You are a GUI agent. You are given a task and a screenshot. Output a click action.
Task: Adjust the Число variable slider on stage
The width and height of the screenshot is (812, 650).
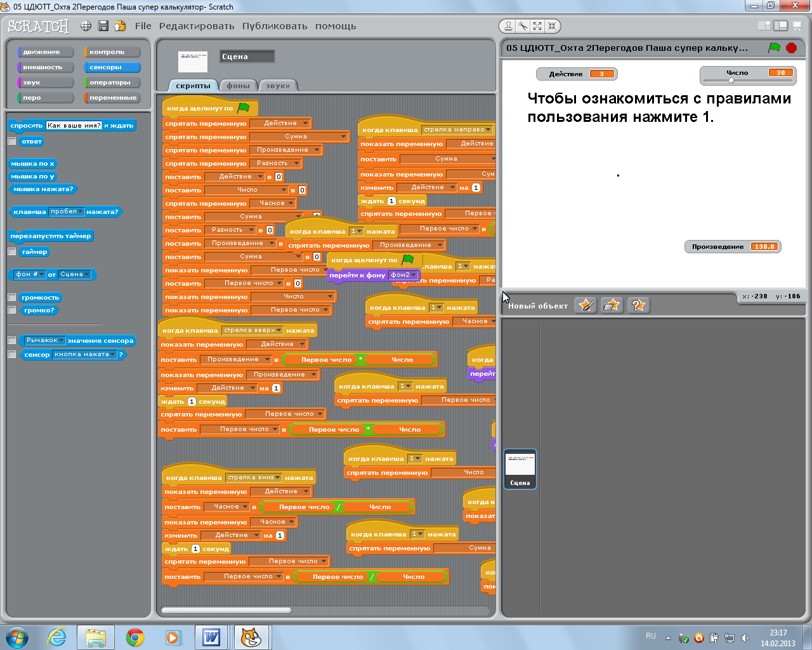click(x=731, y=81)
